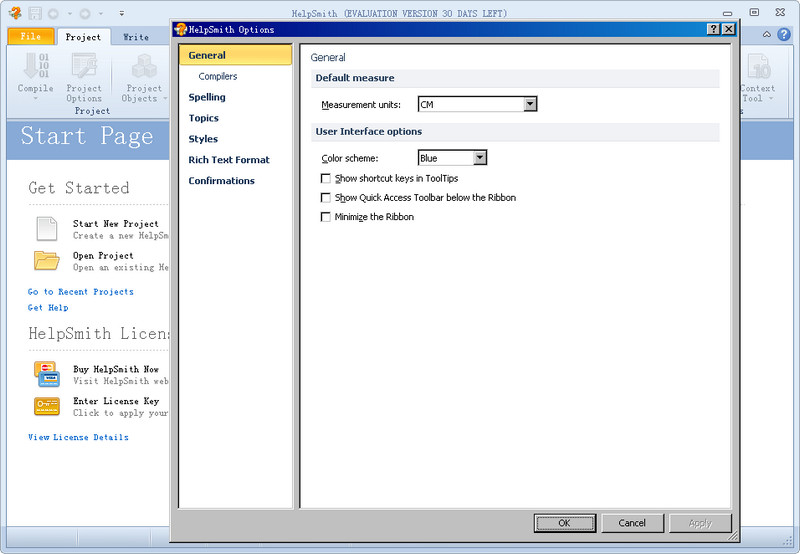The height and width of the screenshot is (554, 800).
Task: Click the Enter License Key icon
Action: [47, 406]
